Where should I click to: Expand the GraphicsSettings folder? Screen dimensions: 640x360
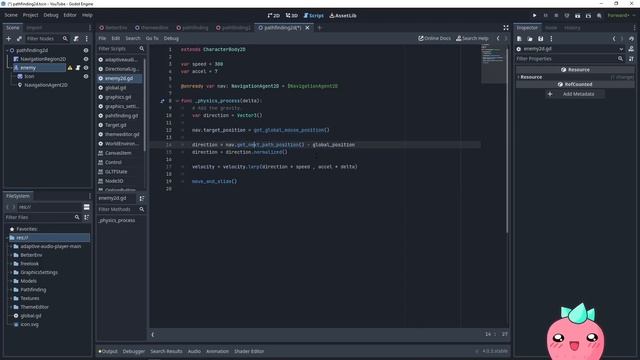click(11, 272)
